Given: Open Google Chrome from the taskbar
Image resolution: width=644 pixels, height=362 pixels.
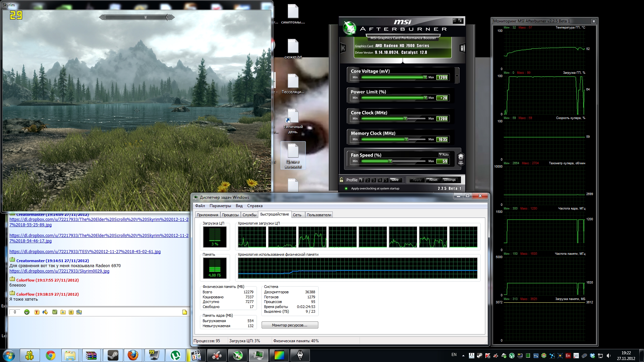Looking at the screenshot, I should [50, 355].
